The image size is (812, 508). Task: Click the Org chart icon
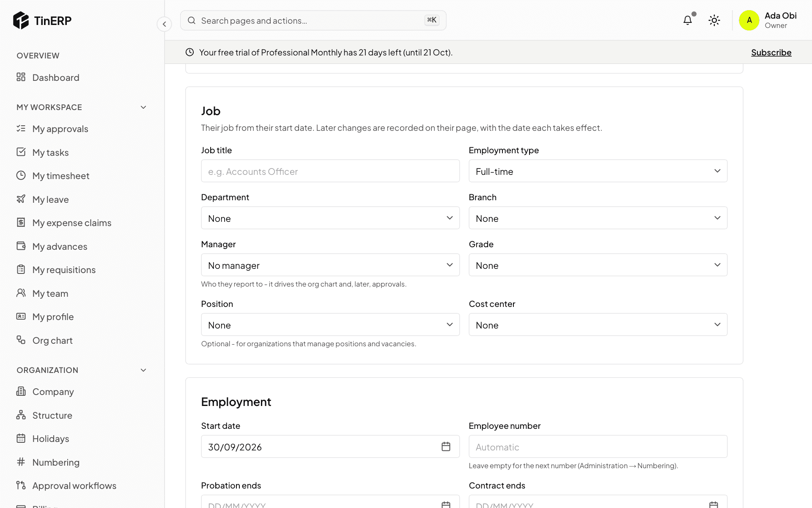coord(21,340)
